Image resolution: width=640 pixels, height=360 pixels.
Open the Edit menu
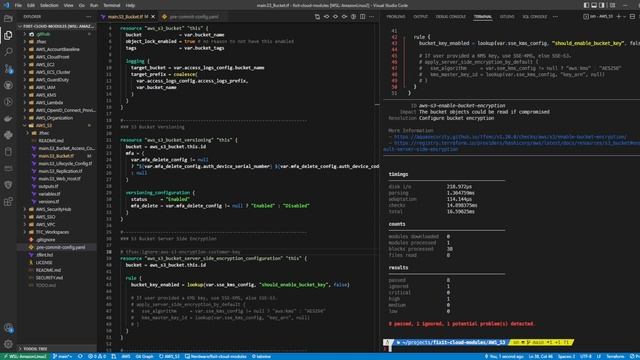[x=31, y=5]
